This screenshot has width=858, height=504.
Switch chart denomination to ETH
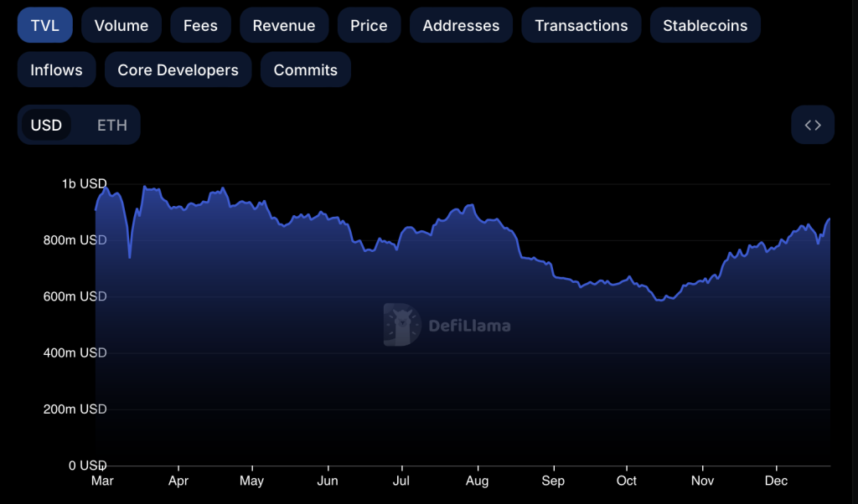tap(112, 125)
